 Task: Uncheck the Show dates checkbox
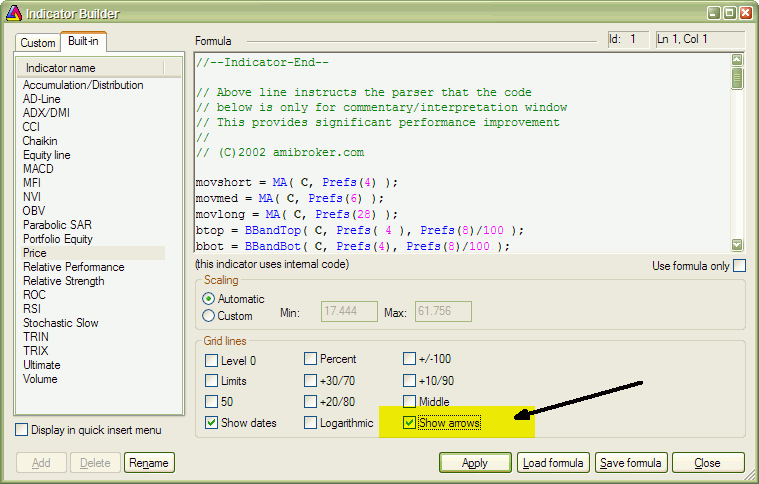pyautogui.click(x=211, y=423)
